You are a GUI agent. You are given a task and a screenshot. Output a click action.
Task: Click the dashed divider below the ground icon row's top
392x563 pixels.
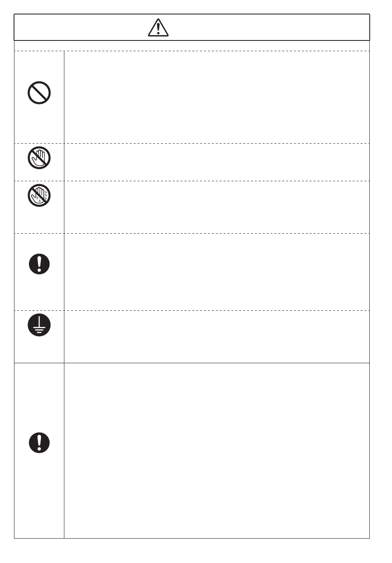217,310
